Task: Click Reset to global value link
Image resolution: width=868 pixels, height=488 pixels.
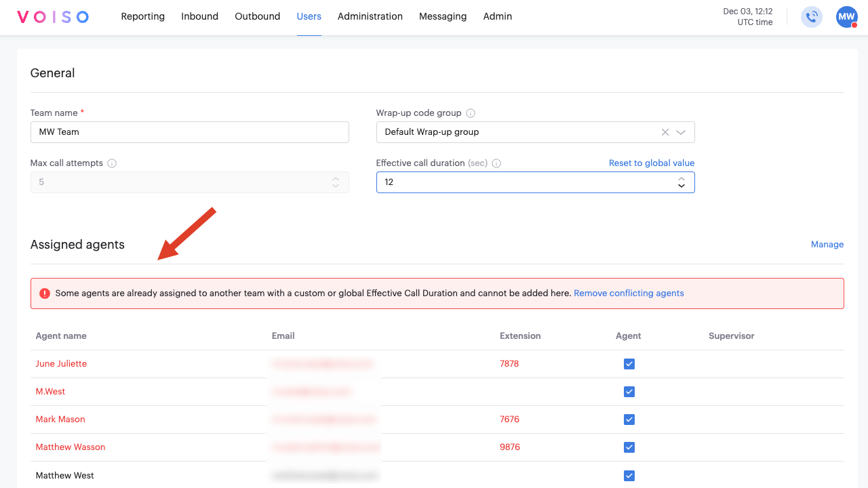Action: (651, 163)
